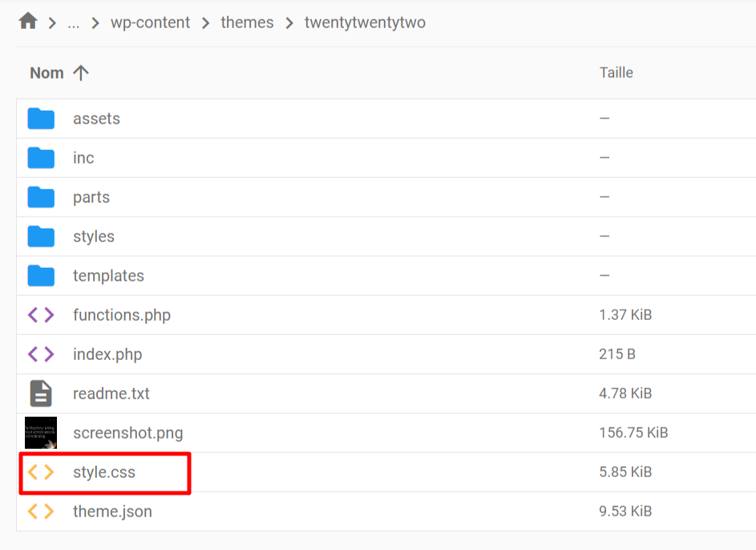Toggle sort order arrow next to Nom
Screen dimensions: 756x550
80,73
